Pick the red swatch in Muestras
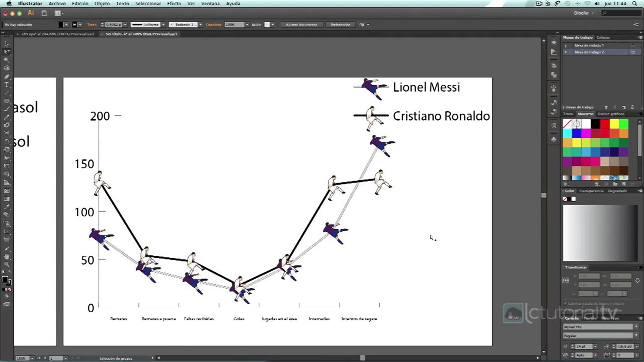The image size is (644, 362). coord(605,124)
